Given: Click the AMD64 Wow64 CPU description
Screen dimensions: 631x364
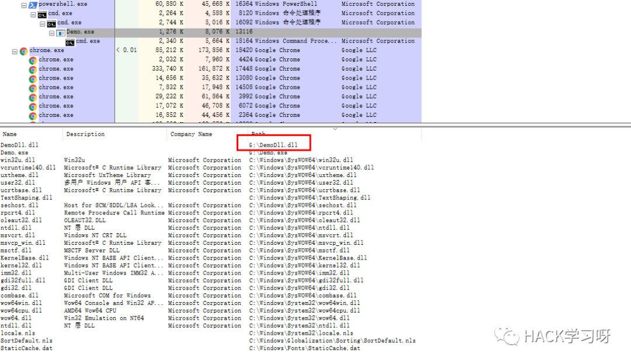Looking at the screenshot, I should coord(90,311).
